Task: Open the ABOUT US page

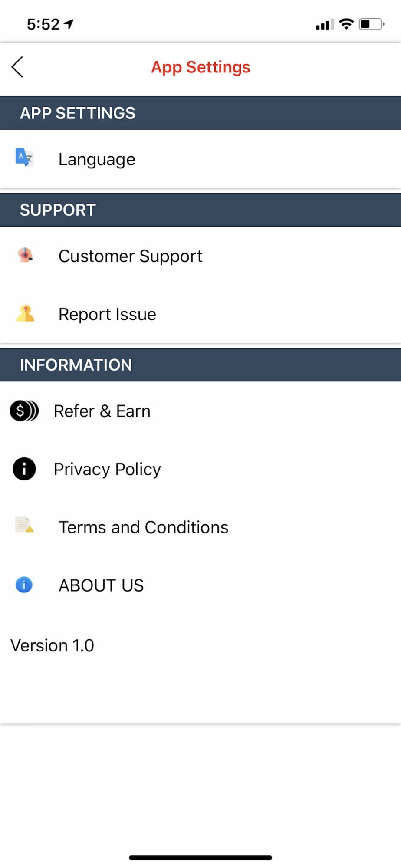Action: [x=101, y=585]
